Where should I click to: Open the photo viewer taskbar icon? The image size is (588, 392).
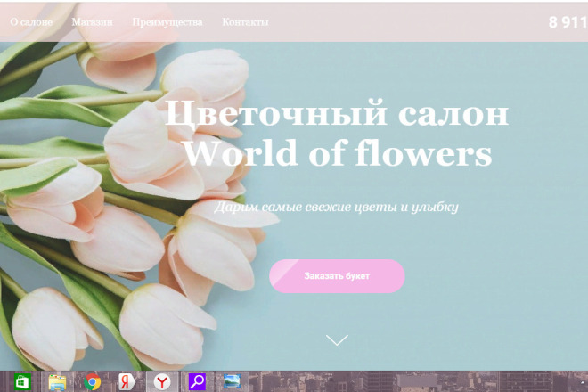232,381
